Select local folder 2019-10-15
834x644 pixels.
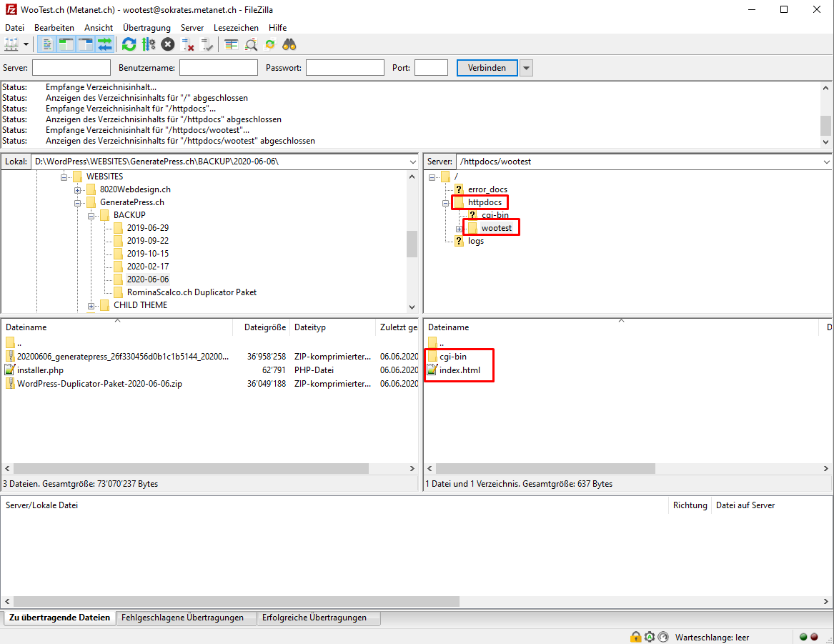pyautogui.click(x=147, y=254)
